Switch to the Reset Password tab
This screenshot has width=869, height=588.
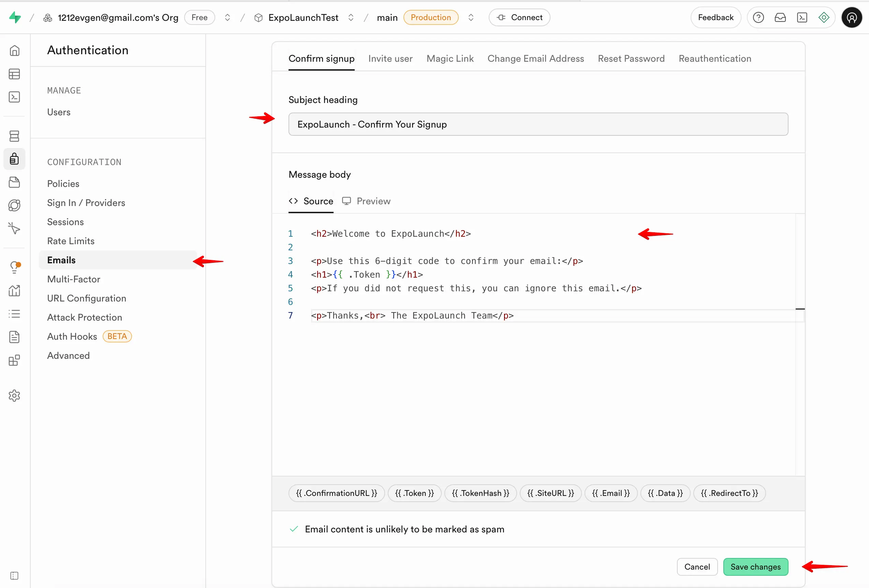(x=631, y=59)
